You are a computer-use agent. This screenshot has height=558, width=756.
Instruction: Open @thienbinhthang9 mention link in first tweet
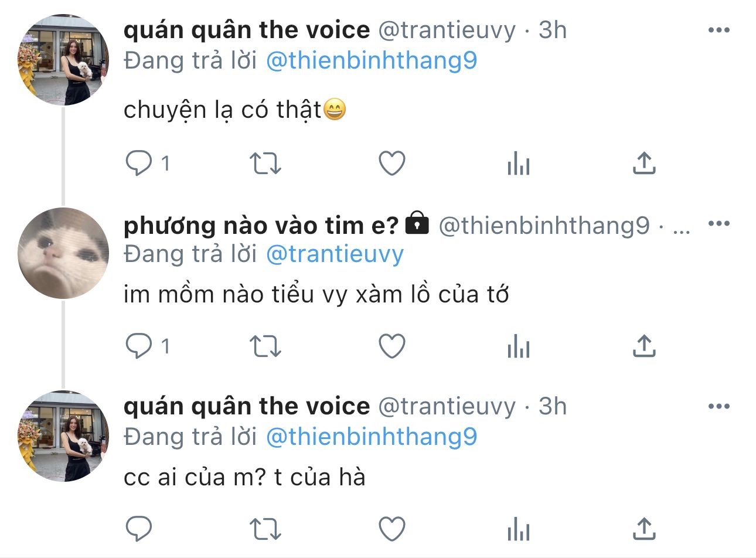(372, 60)
